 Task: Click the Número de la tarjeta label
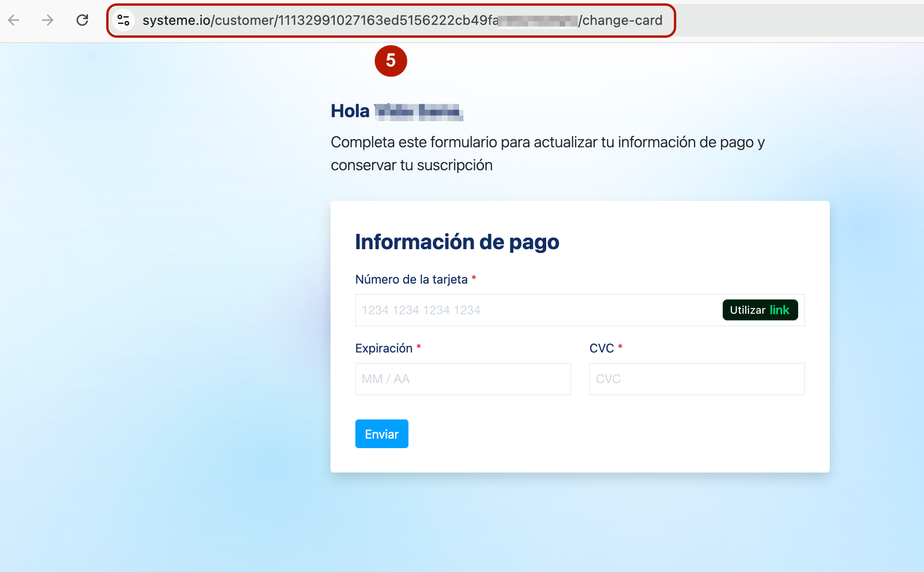tap(411, 279)
